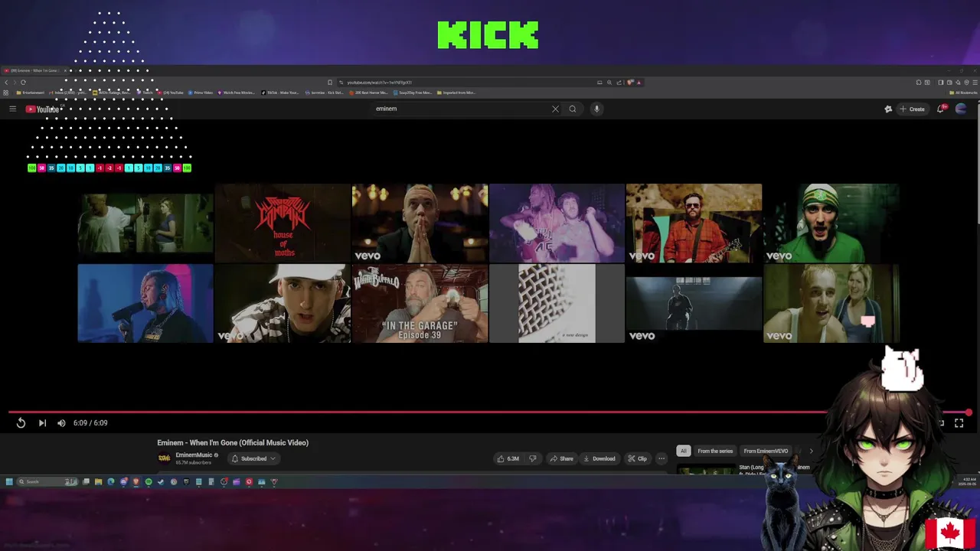Click the replay video button
Screen dimensions: 980x551
(21, 422)
